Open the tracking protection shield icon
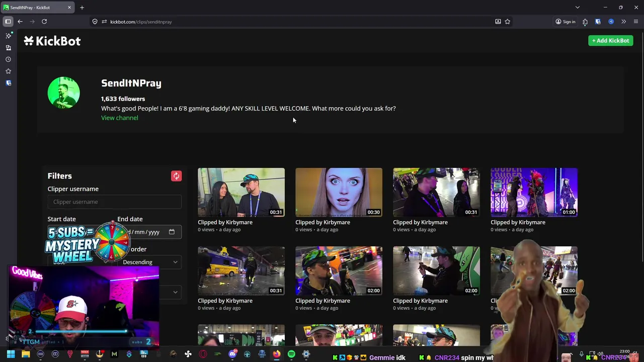Image resolution: width=644 pixels, height=362 pixels. (x=95, y=22)
